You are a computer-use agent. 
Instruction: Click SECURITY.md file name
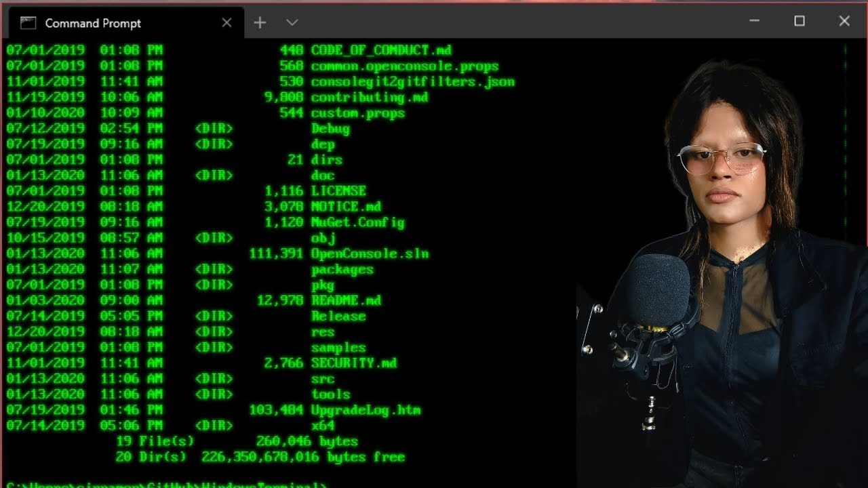[354, 363]
